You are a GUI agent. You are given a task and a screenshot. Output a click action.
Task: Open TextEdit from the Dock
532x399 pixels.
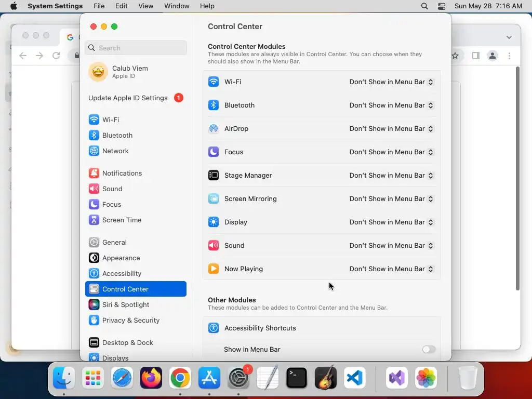[268, 378]
